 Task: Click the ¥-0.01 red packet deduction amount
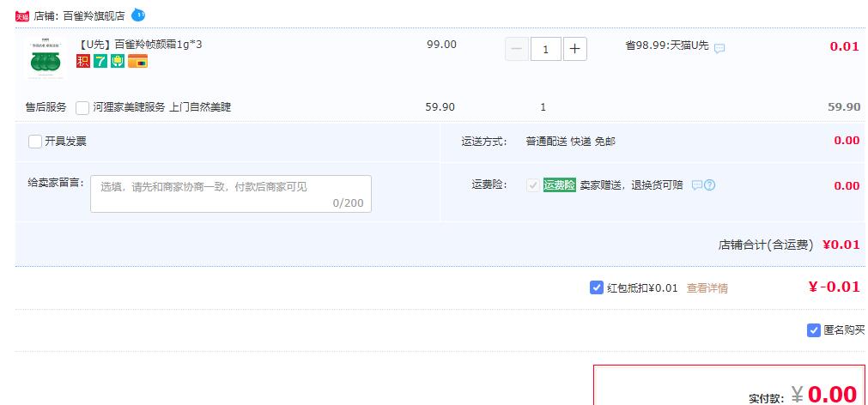pyautogui.click(x=835, y=287)
